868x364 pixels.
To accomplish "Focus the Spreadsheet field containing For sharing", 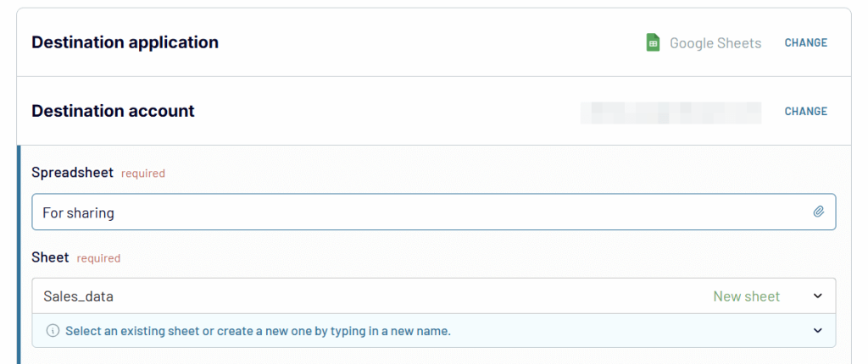I will coord(434,212).
